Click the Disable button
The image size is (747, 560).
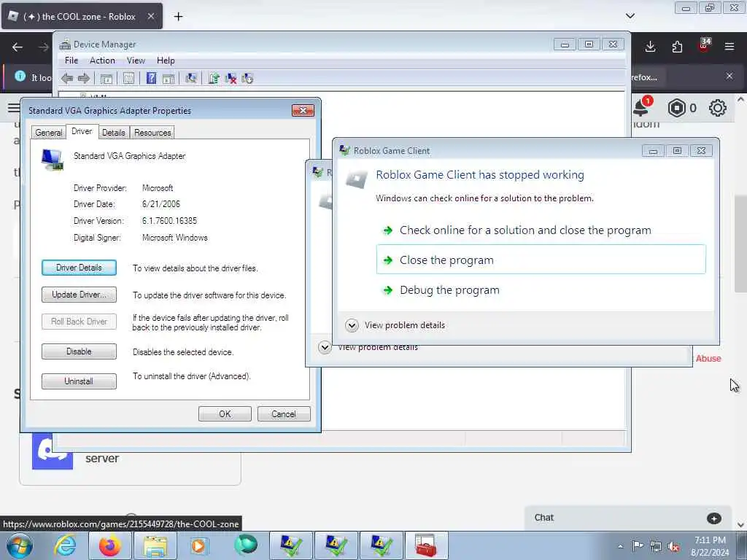tap(79, 351)
